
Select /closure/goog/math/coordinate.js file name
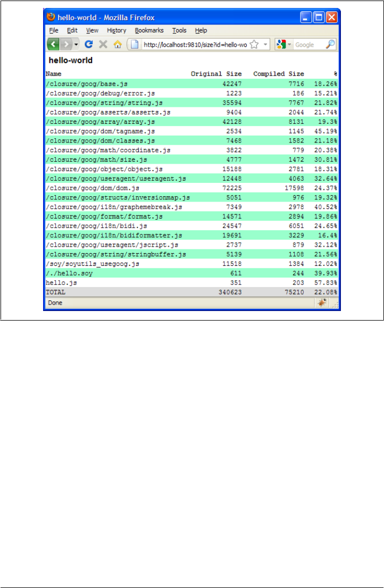point(108,150)
